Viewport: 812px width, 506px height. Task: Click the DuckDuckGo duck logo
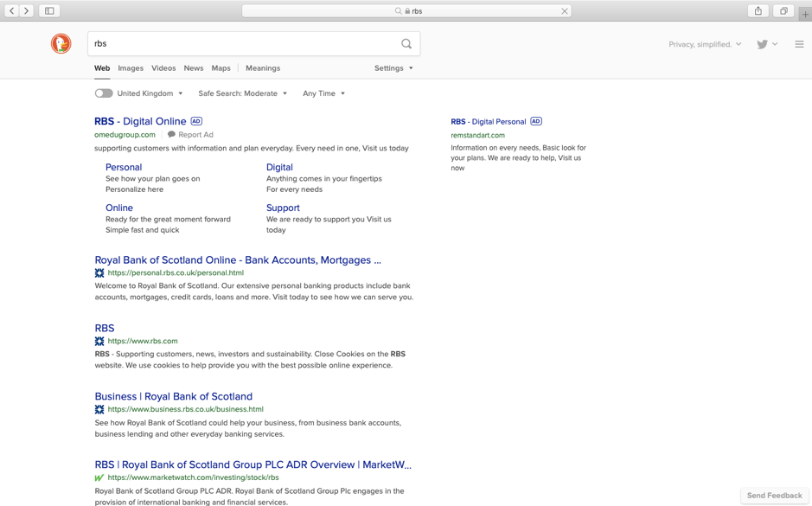[61, 43]
